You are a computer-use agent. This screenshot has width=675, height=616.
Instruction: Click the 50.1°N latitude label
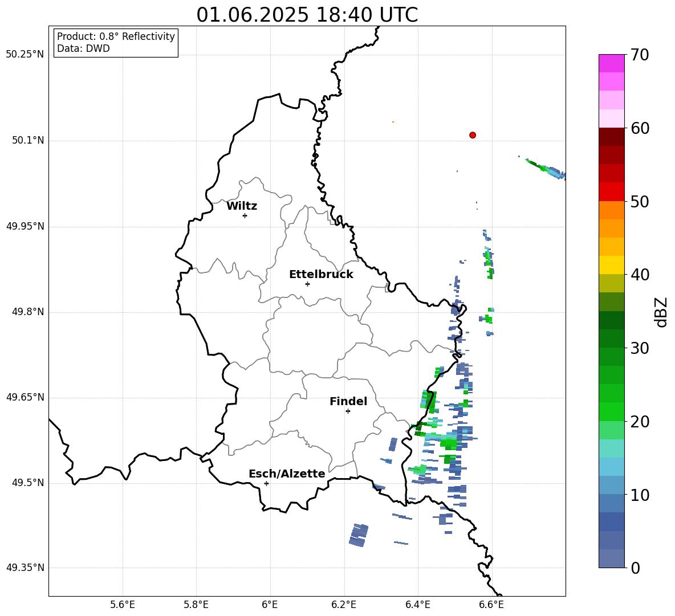click(28, 140)
